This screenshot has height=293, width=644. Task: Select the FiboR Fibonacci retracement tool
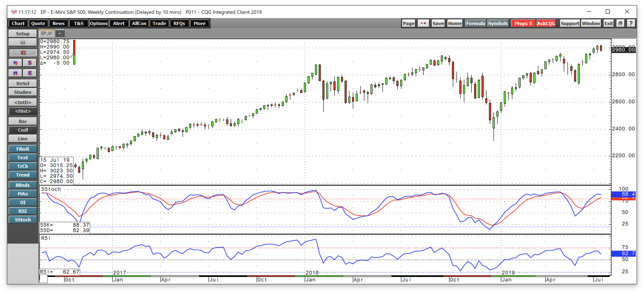(x=23, y=149)
